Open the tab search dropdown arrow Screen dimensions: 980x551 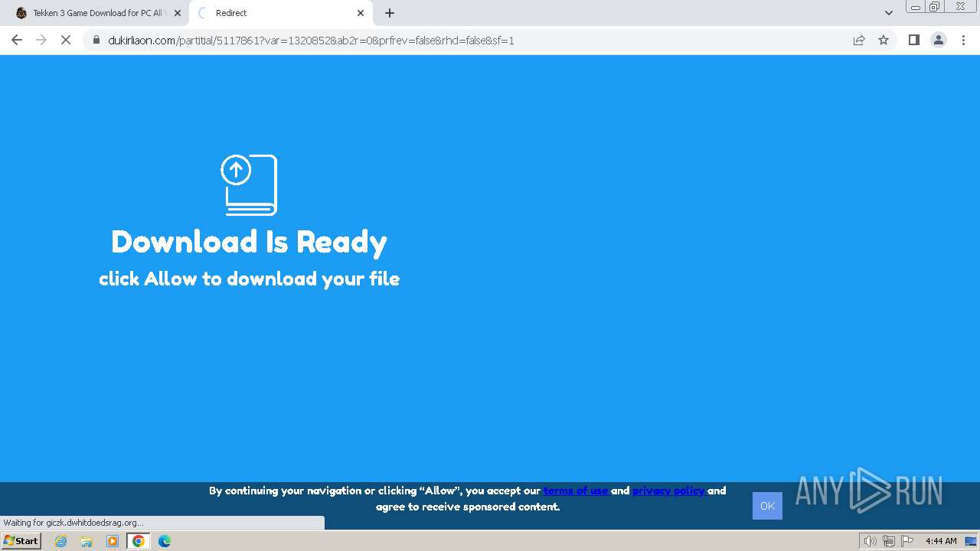pyautogui.click(x=889, y=13)
